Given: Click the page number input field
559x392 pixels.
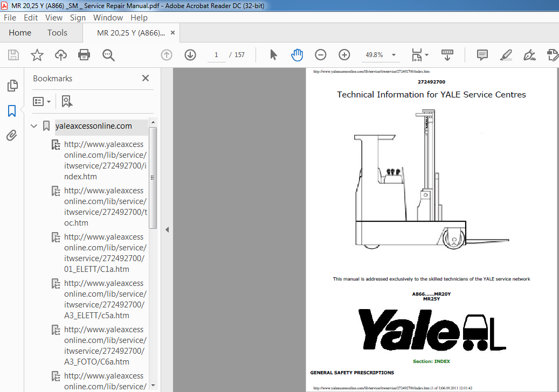Looking at the screenshot, I should 216,55.
